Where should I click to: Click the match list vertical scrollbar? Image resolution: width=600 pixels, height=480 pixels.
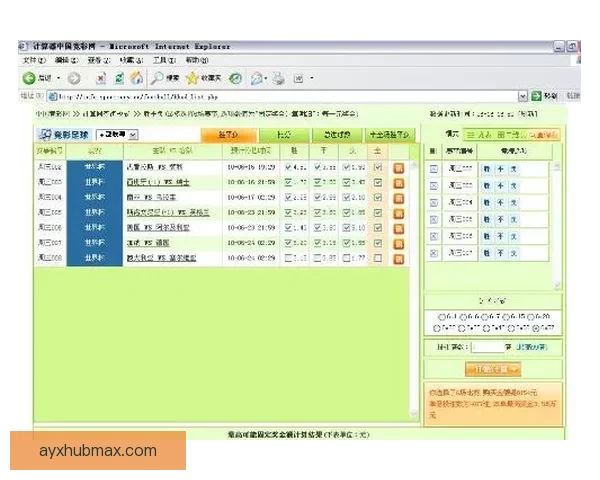[x=414, y=289]
